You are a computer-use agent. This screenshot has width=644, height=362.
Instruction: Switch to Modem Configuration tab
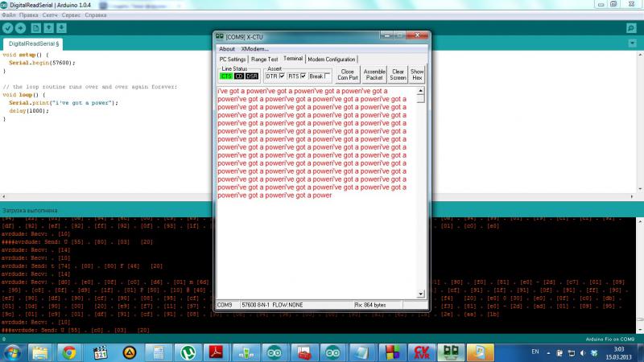(332, 59)
